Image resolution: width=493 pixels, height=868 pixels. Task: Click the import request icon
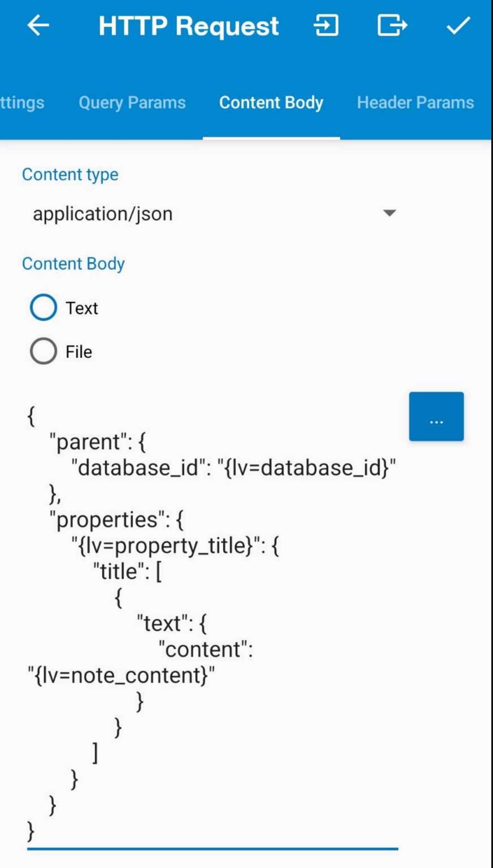(326, 25)
